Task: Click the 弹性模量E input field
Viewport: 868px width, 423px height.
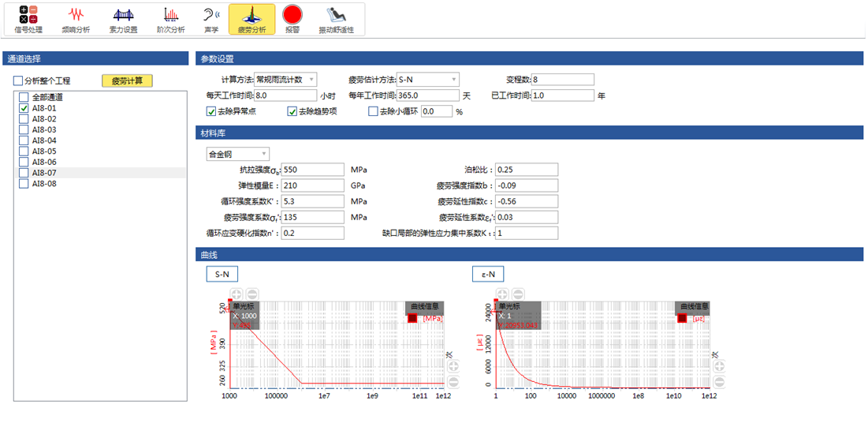Action: (313, 185)
